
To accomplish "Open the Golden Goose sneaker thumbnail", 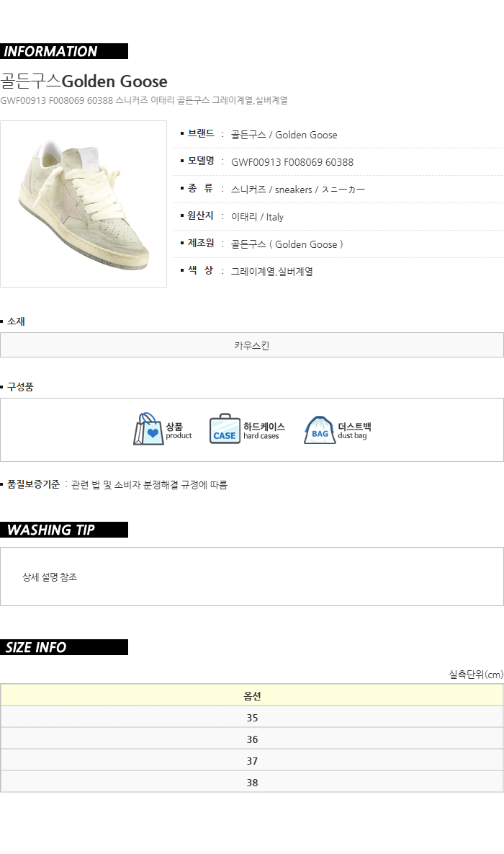I will click(x=84, y=204).
